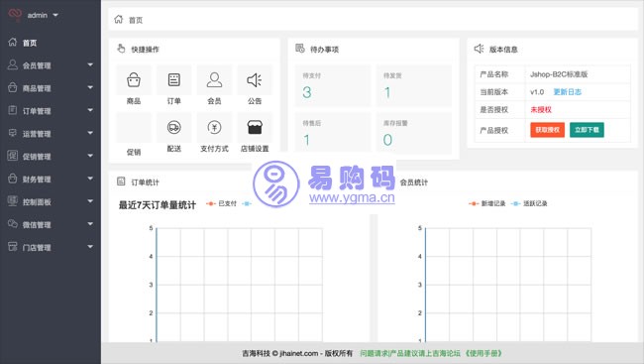644x364 pixels.
Task: Click the 待办事项 checklist icon
Action: click(300, 49)
